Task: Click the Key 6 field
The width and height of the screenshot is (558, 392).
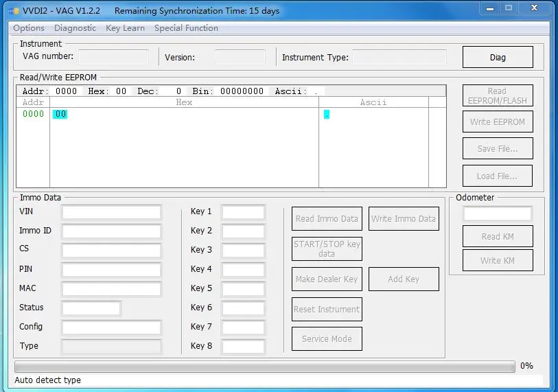Action: pyautogui.click(x=243, y=308)
